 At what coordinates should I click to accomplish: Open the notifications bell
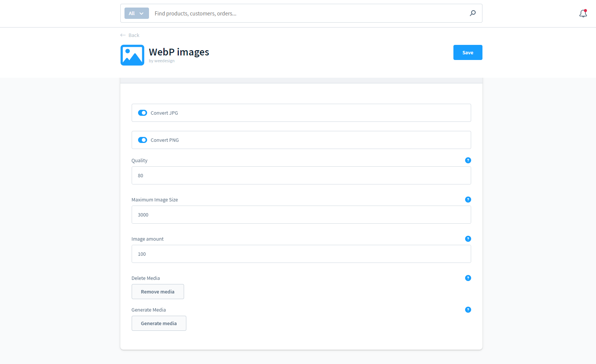[x=583, y=14]
